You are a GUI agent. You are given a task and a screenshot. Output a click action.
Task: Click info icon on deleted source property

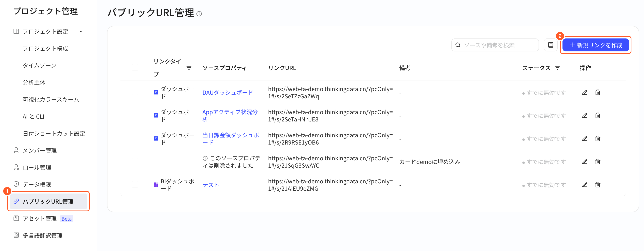pyautogui.click(x=205, y=158)
